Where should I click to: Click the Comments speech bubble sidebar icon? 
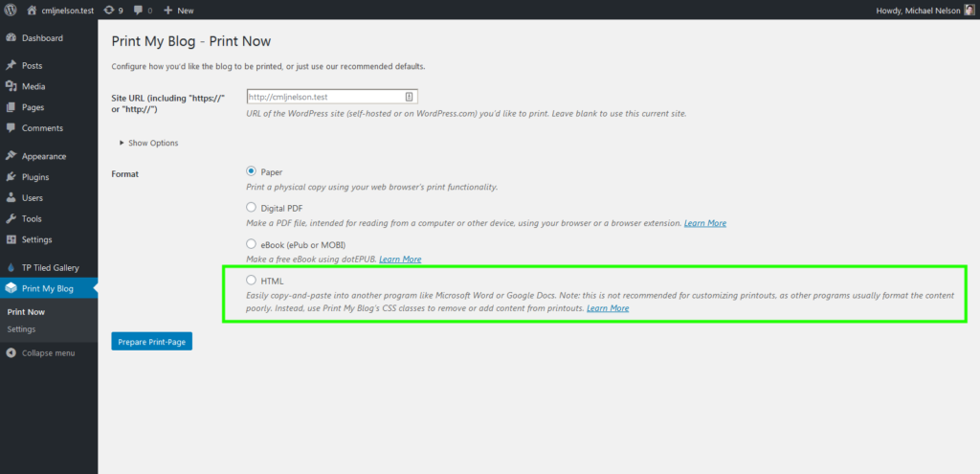[11, 127]
